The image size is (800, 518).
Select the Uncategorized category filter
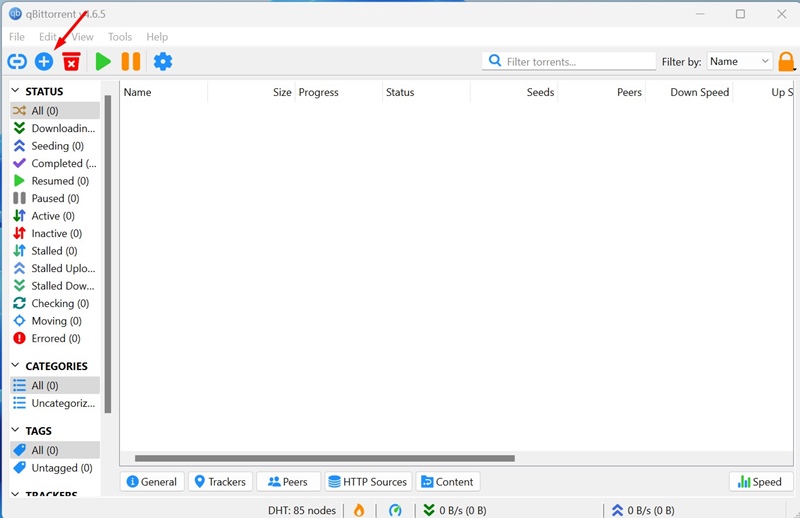point(55,403)
